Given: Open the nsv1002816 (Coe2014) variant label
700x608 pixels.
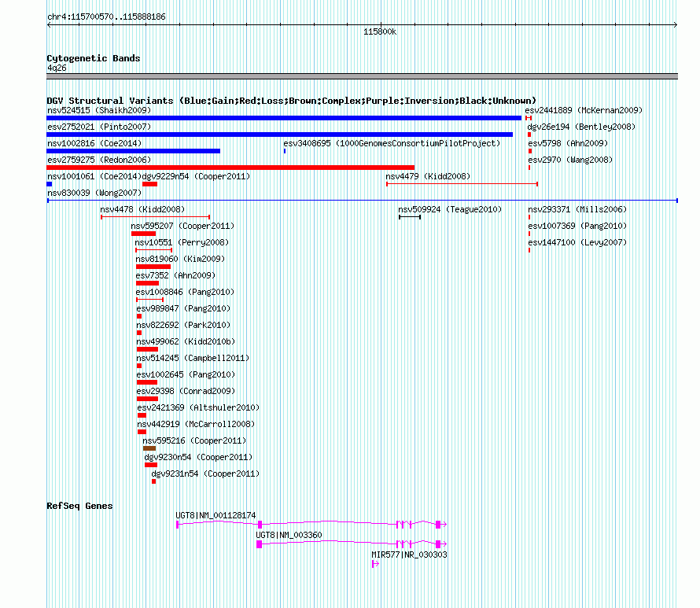Looking at the screenshot, I should [x=94, y=143].
